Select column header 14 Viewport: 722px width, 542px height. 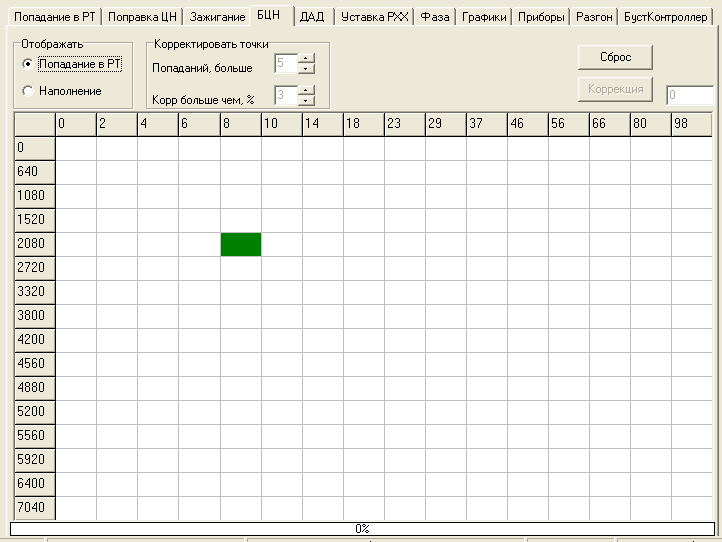pyautogui.click(x=323, y=124)
